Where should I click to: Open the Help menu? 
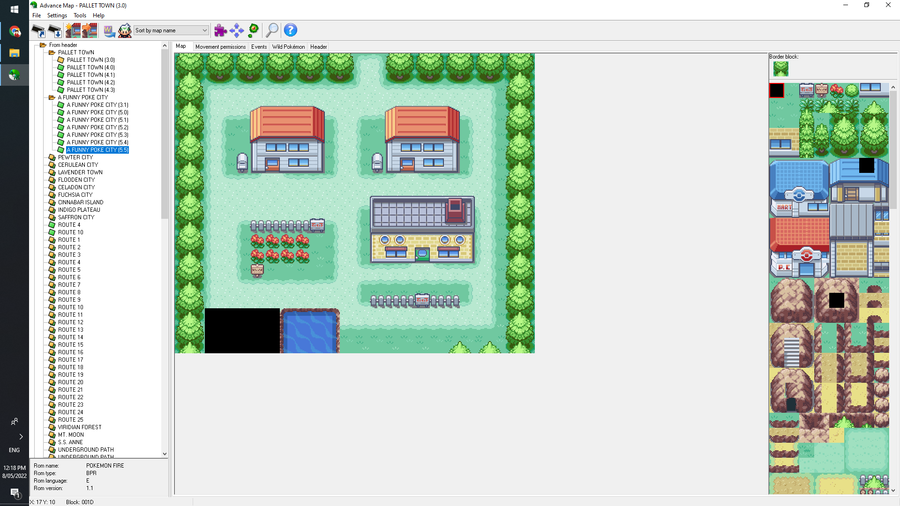pos(99,15)
